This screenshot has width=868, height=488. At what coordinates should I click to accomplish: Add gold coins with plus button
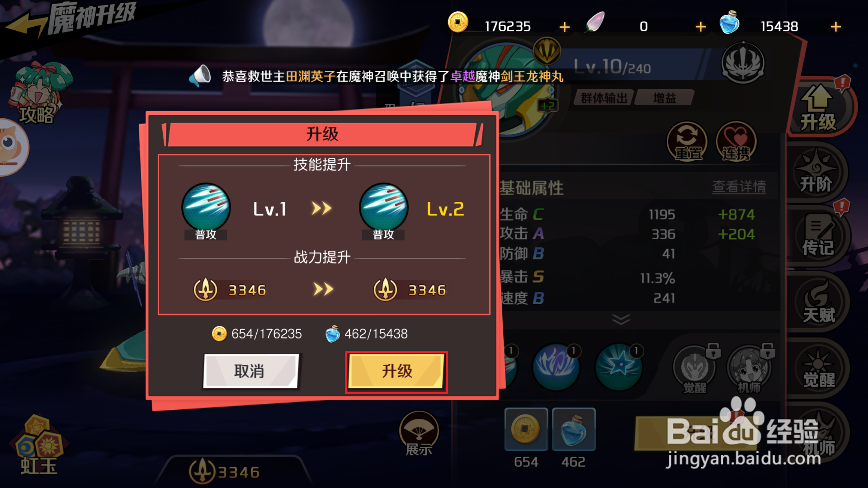pos(565,27)
